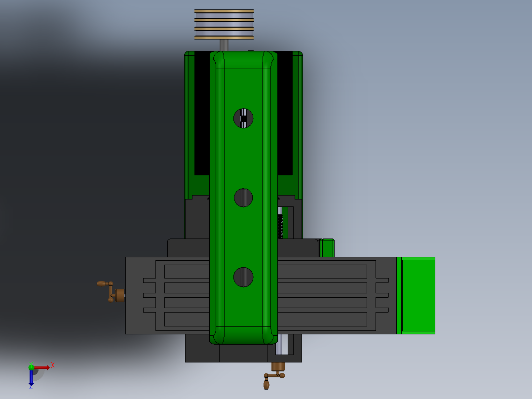Click the red X axis arrow
532x399 pixels.
[x=42, y=367]
